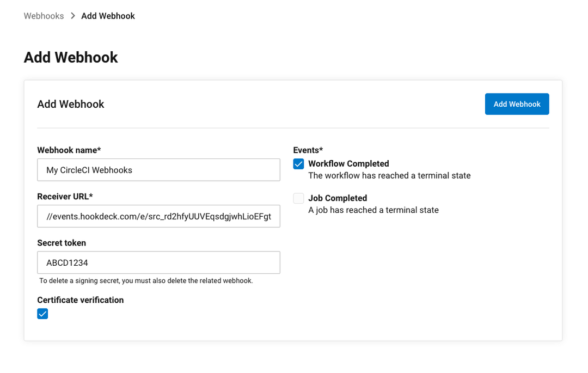Click the Workflow Completed event name text
Image resolution: width=588 pixels, height=373 pixels.
(348, 163)
